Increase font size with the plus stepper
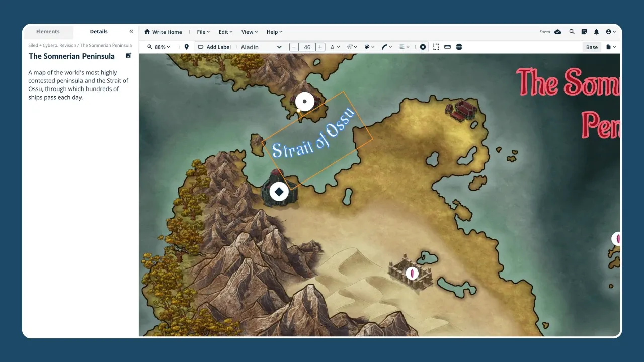Image resolution: width=644 pixels, height=362 pixels. [320, 47]
